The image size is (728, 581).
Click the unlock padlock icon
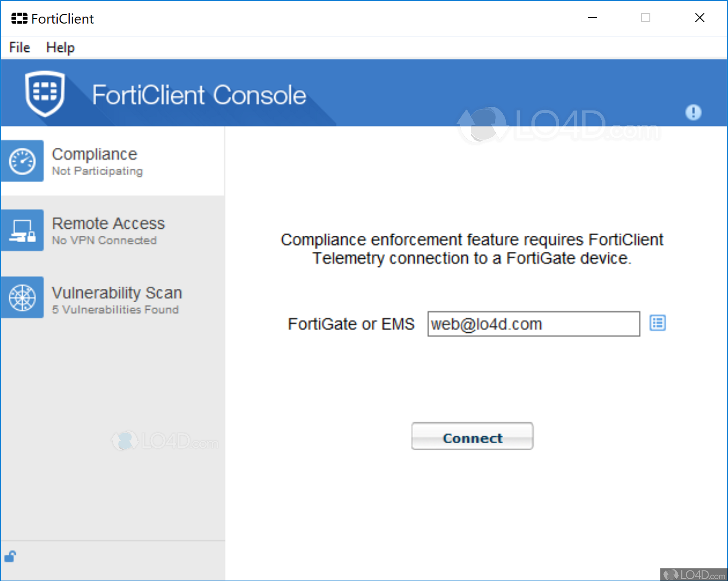[10, 557]
